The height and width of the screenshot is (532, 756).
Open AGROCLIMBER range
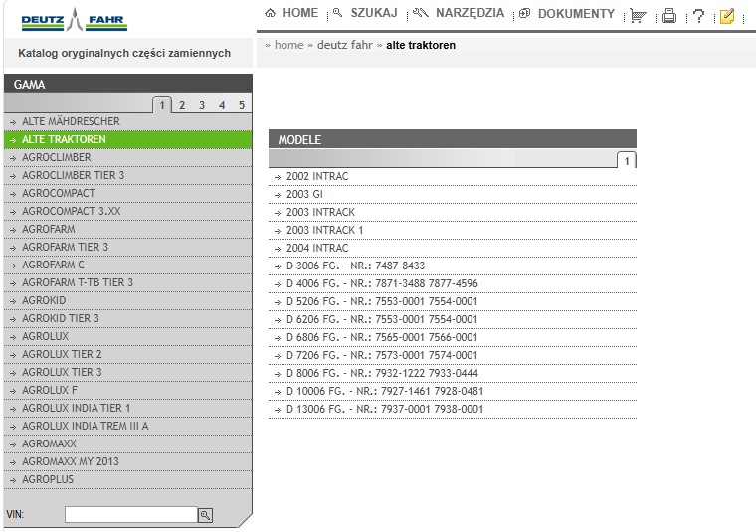tap(127, 157)
